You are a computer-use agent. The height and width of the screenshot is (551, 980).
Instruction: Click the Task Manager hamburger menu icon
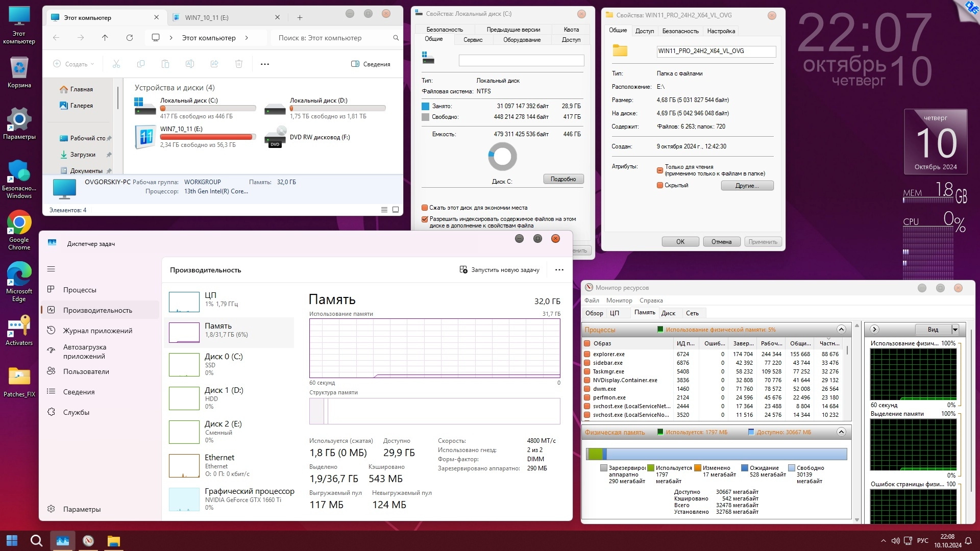(x=51, y=269)
